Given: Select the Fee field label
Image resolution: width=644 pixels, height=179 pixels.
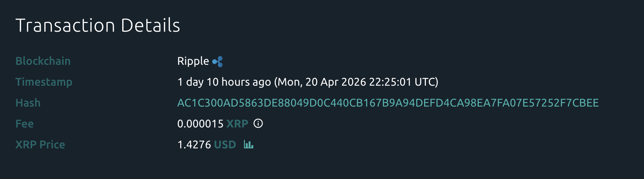Looking at the screenshot, I should 25,124.
